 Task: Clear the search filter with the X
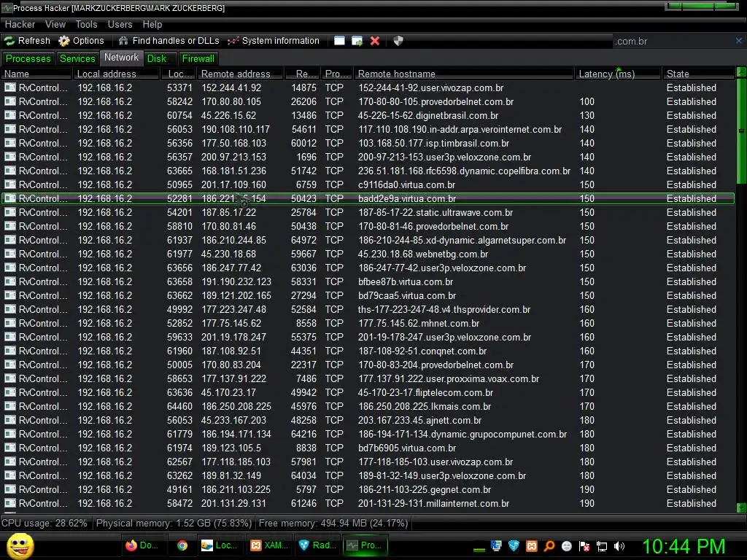click(739, 41)
